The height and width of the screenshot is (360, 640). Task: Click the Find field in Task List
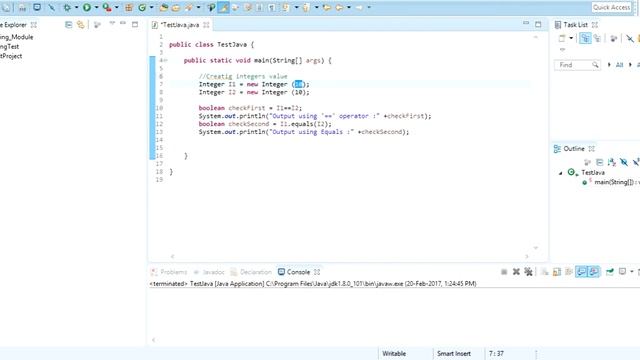577,65
